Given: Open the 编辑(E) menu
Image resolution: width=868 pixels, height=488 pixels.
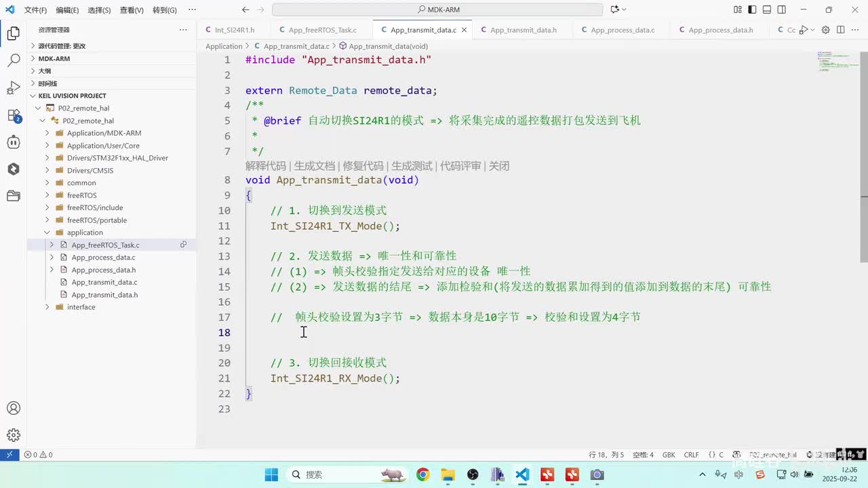Looking at the screenshot, I should point(67,10).
